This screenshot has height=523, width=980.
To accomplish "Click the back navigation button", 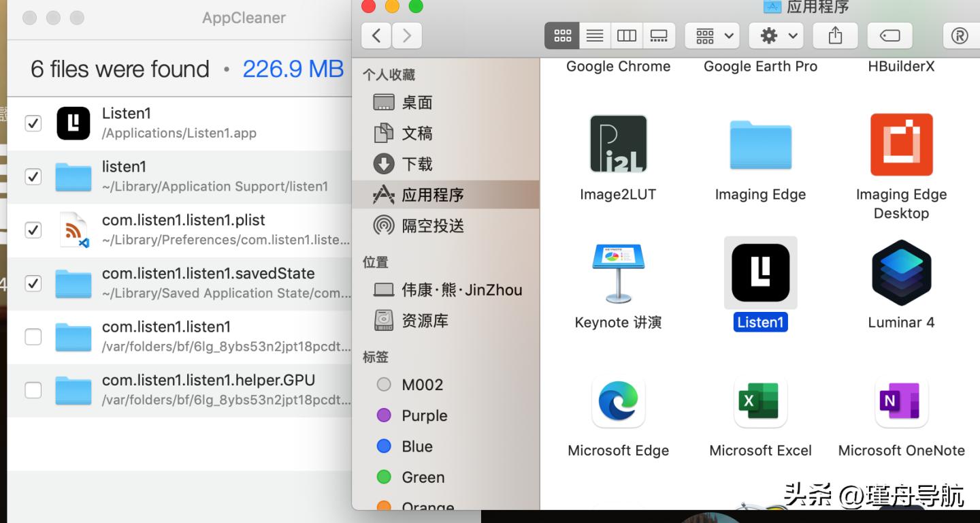I will pos(376,35).
